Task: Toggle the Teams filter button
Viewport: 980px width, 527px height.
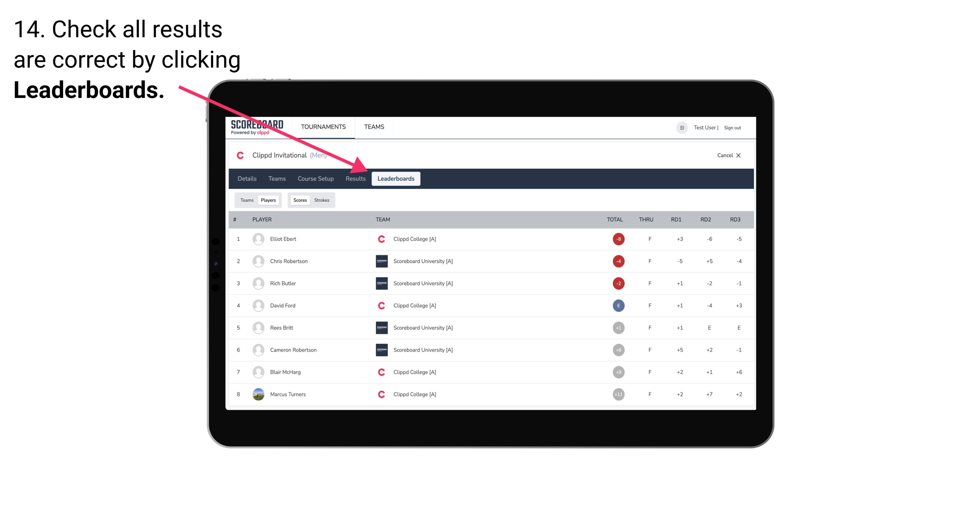Action: 247,200
